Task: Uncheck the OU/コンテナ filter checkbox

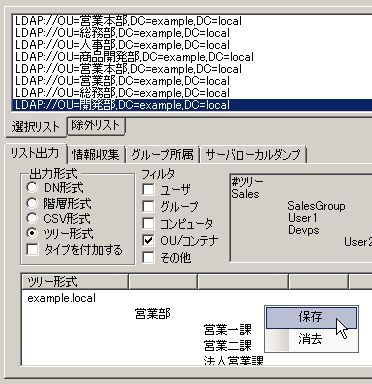Action: 148,240
